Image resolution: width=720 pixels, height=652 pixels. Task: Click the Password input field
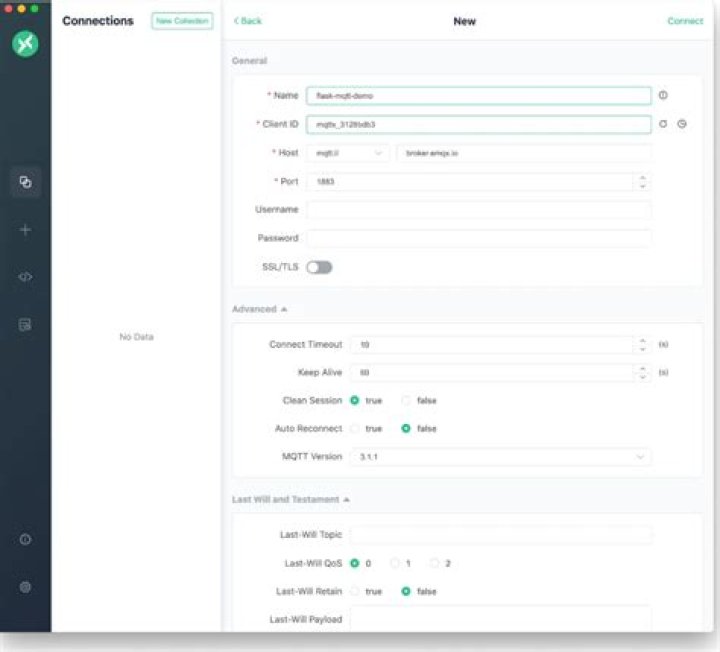tap(478, 238)
